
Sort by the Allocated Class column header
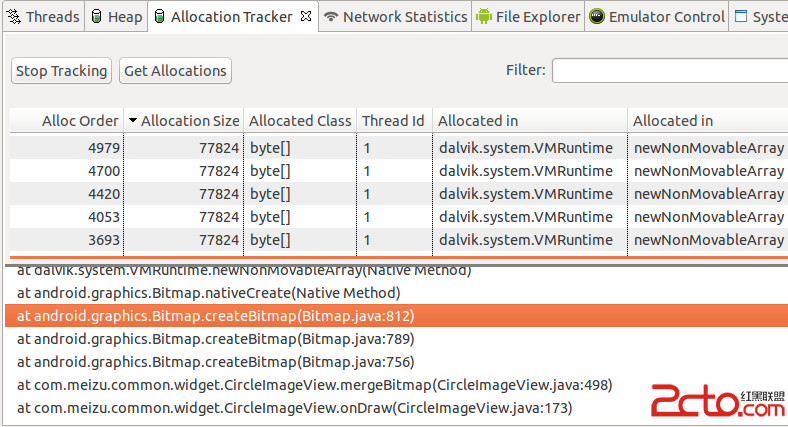[300, 121]
